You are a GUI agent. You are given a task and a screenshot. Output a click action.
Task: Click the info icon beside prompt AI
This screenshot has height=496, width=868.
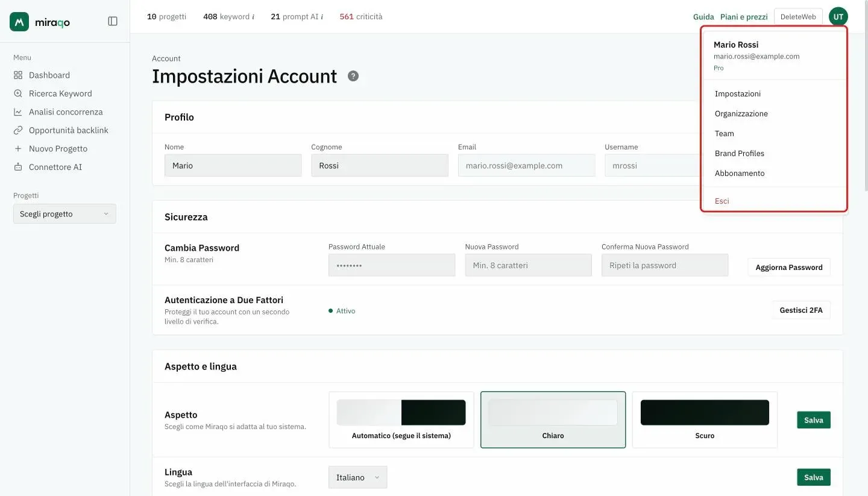pyautogui.click(x=322, y=17)
